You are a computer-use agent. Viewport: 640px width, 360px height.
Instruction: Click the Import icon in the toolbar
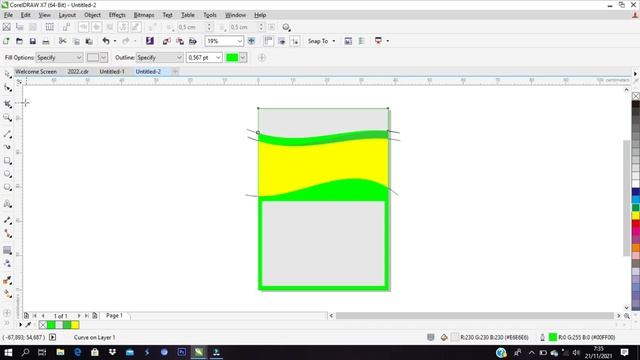[x=167, y=41]
